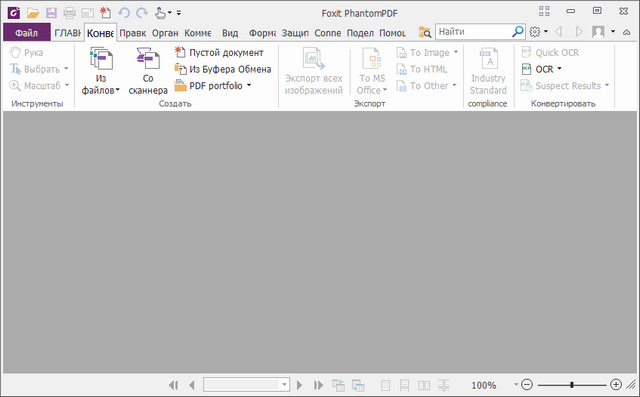This screenshot has width=640, height=397.
Task: Run Quick OCR
Action: tap(550, 52)
